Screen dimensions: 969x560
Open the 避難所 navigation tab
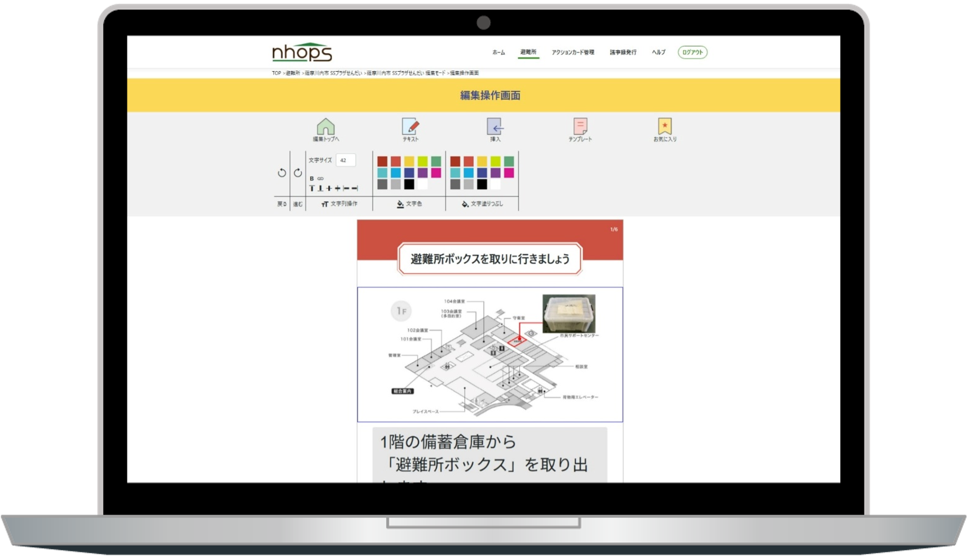(528, 52)
